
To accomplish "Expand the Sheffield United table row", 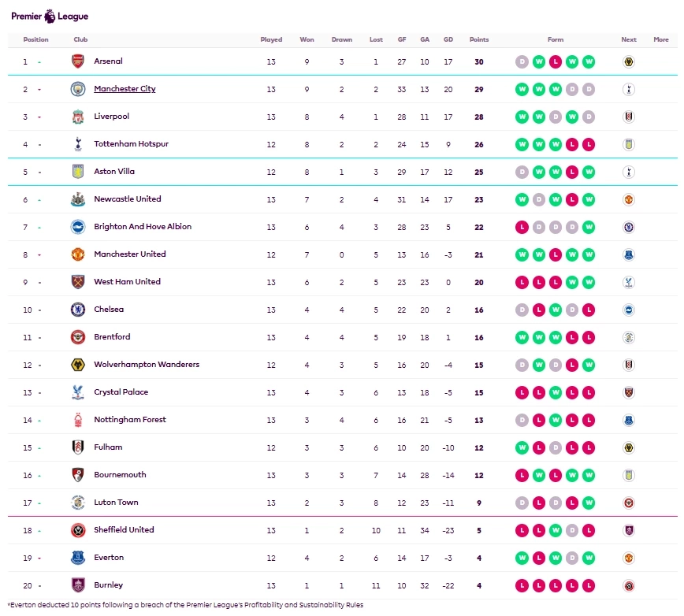I will [660, 530].
